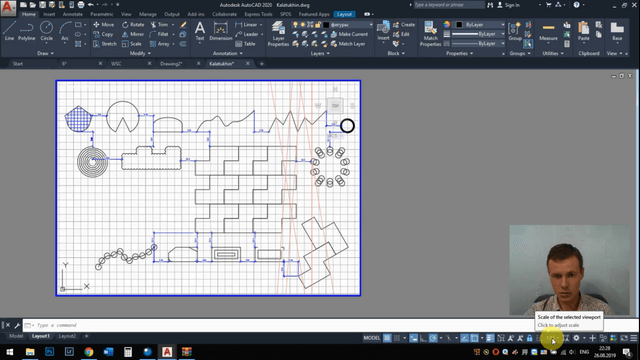This screenshot has height=360, width=640.
Task: Click the Plot printer icon
Action: [x=81, y=5]
